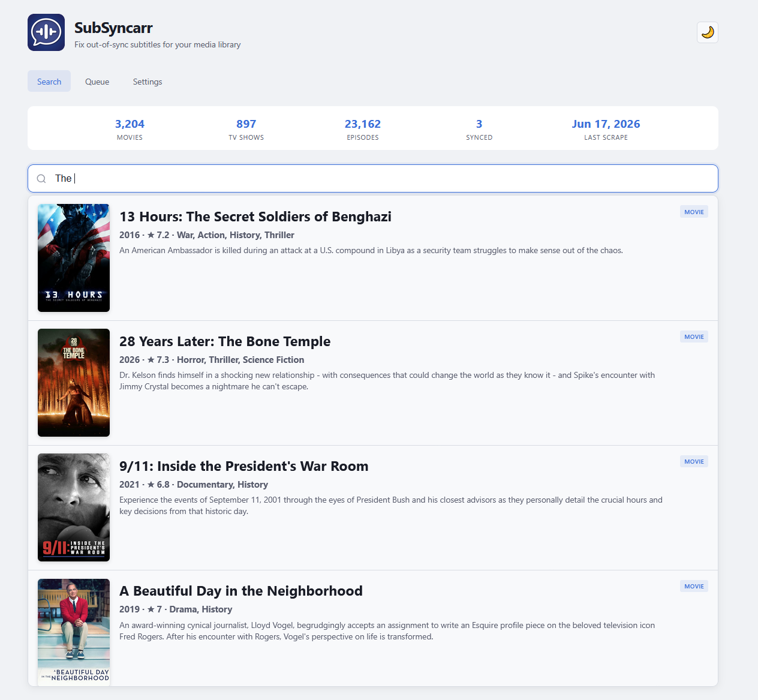Switch to the Search tab
Screen dimensions: 758x700
(x=49, y=82)
